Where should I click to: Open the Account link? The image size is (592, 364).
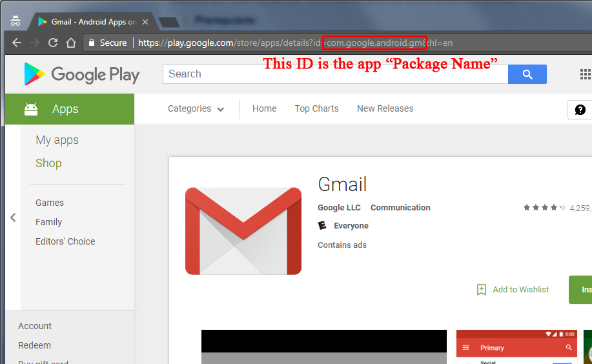(35, 326)
